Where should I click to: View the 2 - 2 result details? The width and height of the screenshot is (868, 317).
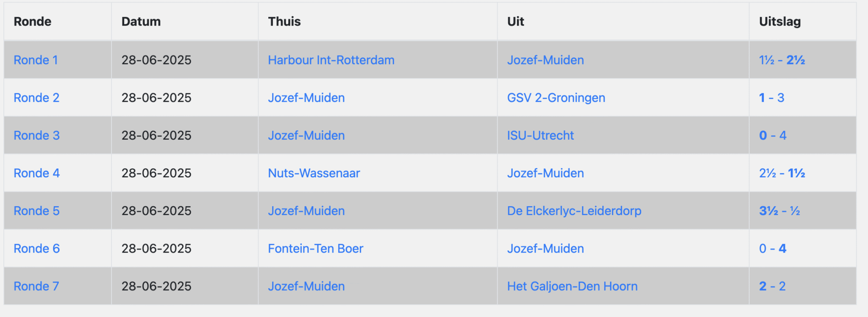[772, 286]
